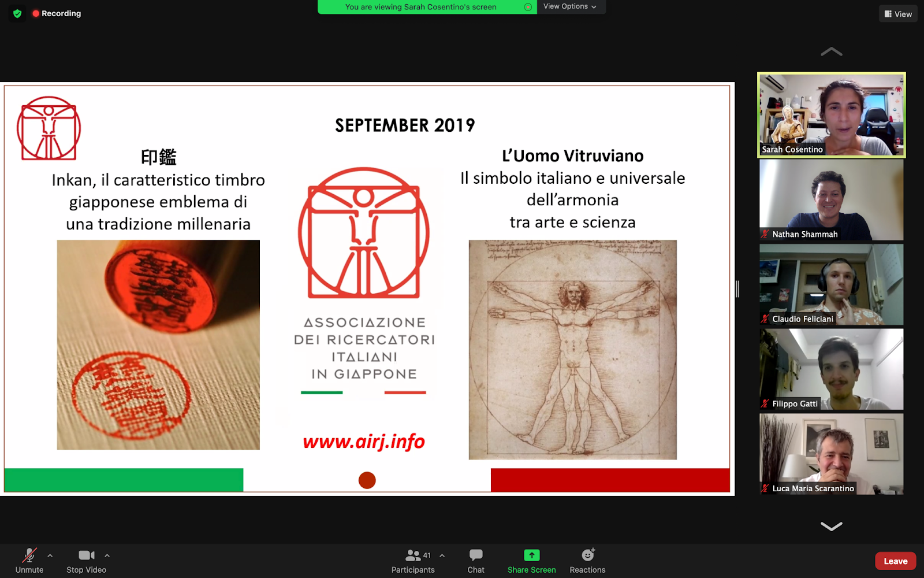Open the Participants panel

(413, 561)
